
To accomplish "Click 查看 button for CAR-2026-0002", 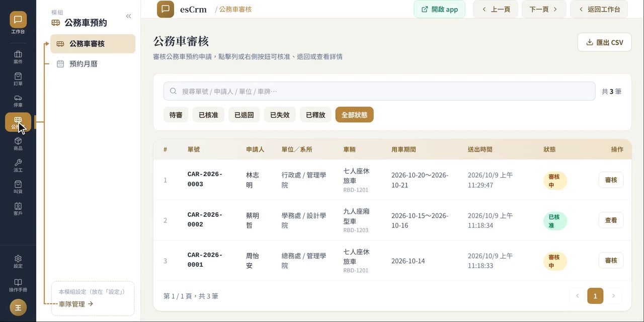I will coord(611,220).
